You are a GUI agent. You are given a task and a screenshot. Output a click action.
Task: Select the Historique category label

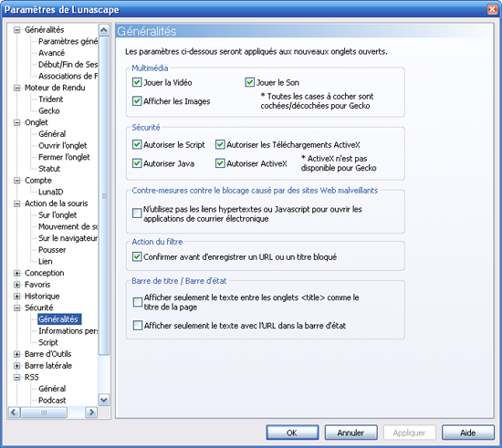(x=42, y=296)
